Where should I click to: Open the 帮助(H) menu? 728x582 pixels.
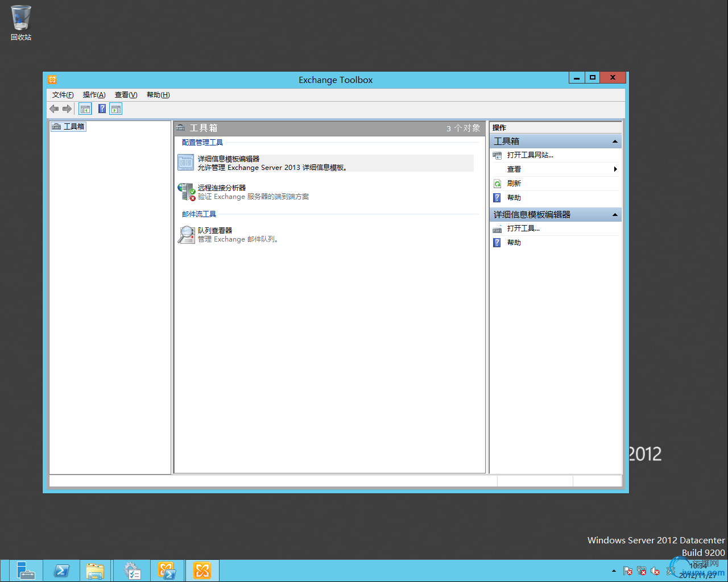pyautogui.click(x=158, y=95)
